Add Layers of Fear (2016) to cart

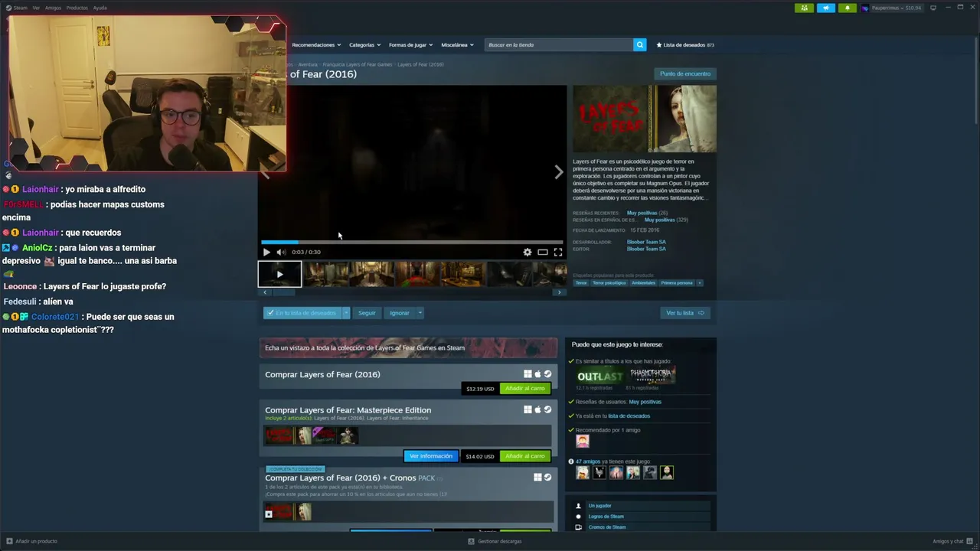[x=525, y=389]
